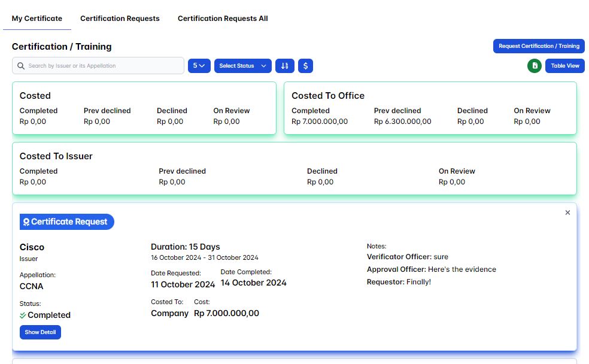This screenshot has width=589, height=364.
Task: Focus the Search by Issuer input field
Action: [x=102, y=66]
